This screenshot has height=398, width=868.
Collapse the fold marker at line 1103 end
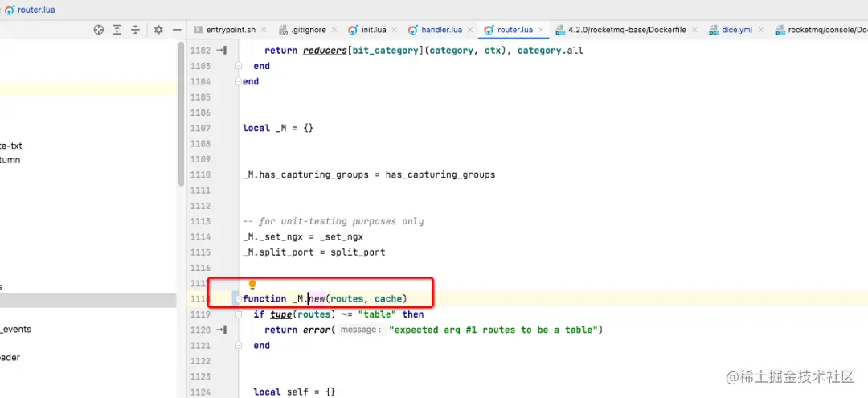click(x=239, y=66)
